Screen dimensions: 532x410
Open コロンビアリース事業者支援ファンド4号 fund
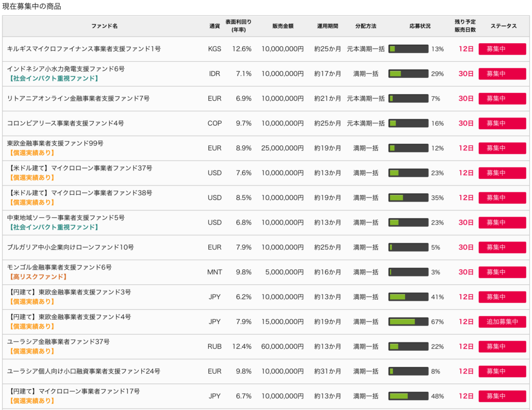point(65,123)
